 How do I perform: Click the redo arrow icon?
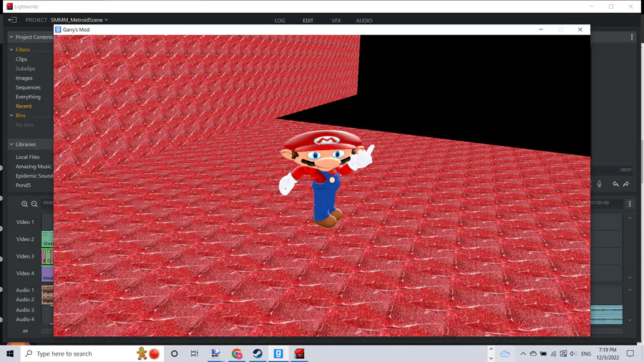pyautogui.click(x=626, y=184)
